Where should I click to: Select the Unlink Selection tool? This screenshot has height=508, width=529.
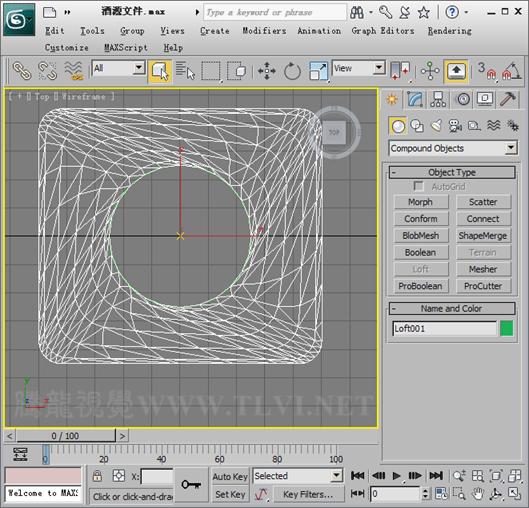coord(48,71)
